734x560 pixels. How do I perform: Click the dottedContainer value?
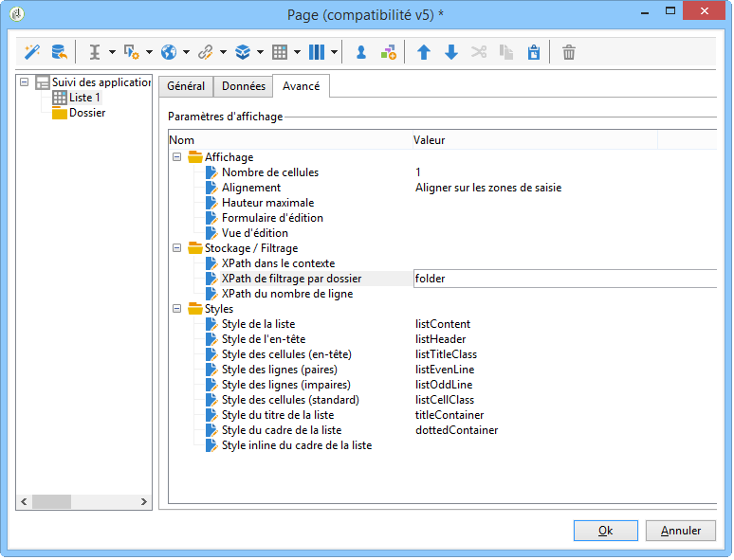pyautogui.click(x=456, y=430)
